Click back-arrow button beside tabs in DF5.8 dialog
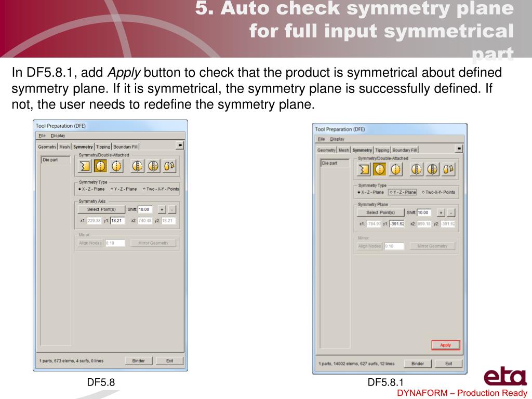The width and height of the screenshot is (532, 399). [180, 145]
